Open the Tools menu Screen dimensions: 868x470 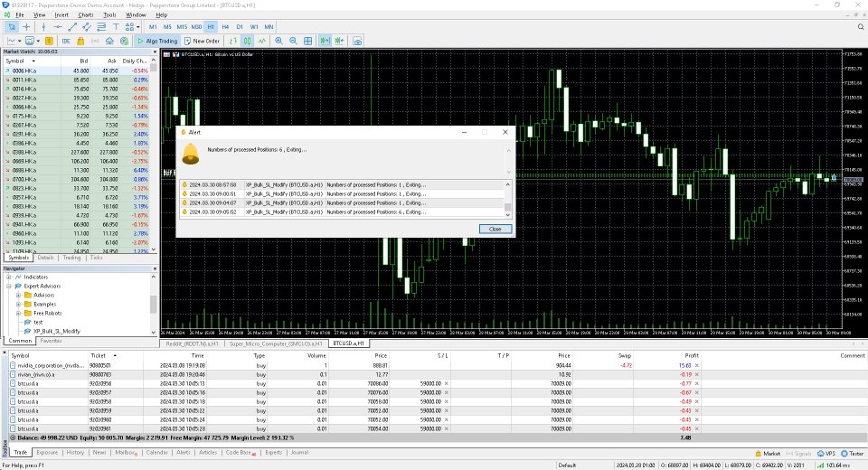click(109, 15)
